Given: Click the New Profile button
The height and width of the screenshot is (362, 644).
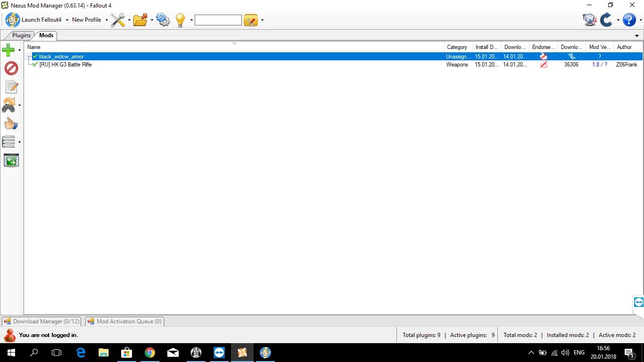Looking at the screenshot, I should (x=87, y=20).
